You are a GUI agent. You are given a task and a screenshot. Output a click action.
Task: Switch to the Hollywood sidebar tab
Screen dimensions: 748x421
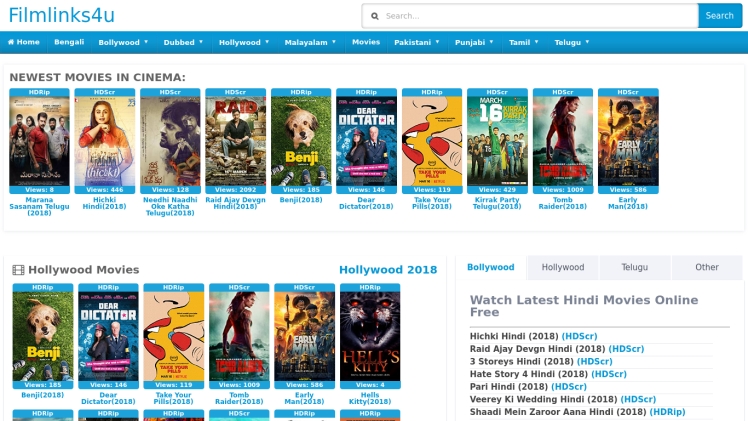click(x=563, y=267)
